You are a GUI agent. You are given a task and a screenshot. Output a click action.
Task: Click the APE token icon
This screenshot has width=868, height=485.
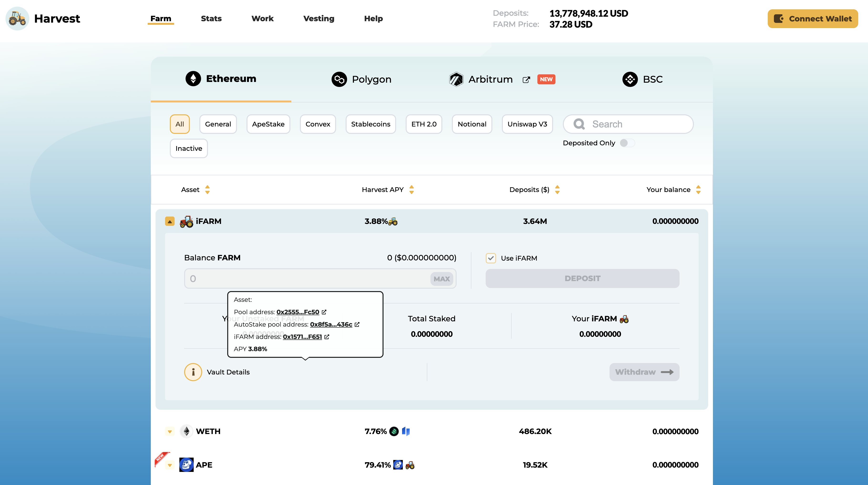pyautogui.click(x=186, y=465)
